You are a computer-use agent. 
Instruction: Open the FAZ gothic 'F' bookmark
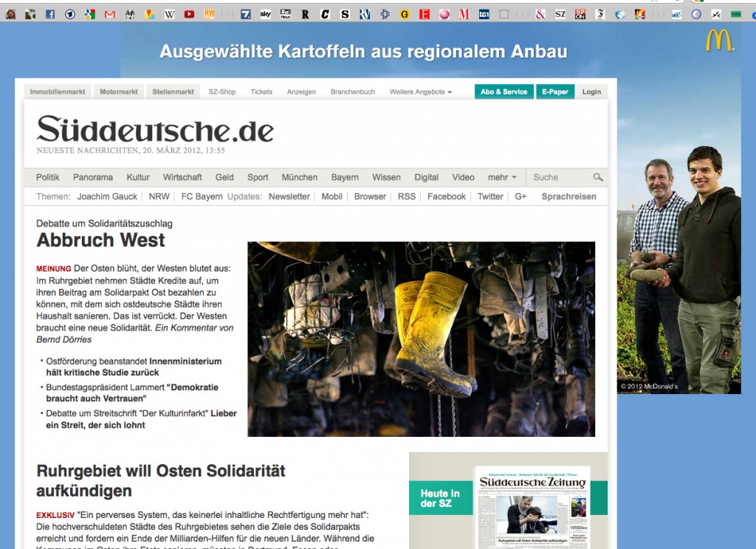600,15
